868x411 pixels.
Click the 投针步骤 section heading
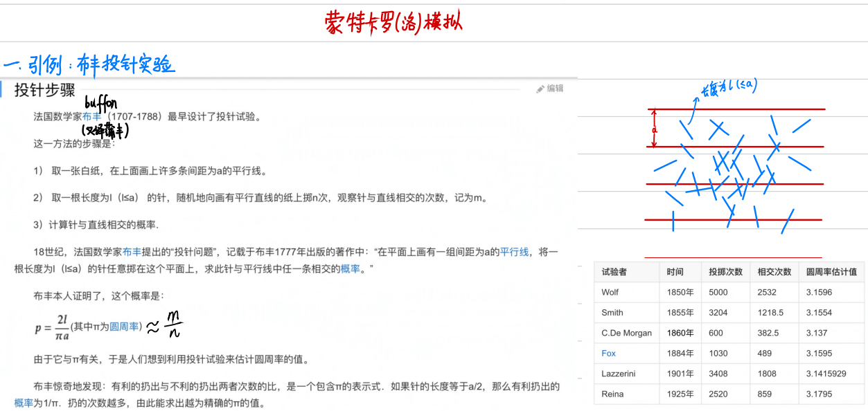pyautogui.click(x=44, y=90)
